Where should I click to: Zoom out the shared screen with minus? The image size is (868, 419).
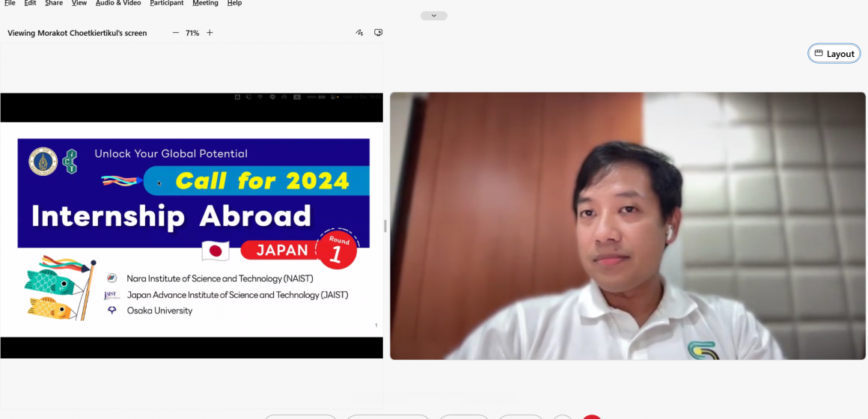pos(176,33)
